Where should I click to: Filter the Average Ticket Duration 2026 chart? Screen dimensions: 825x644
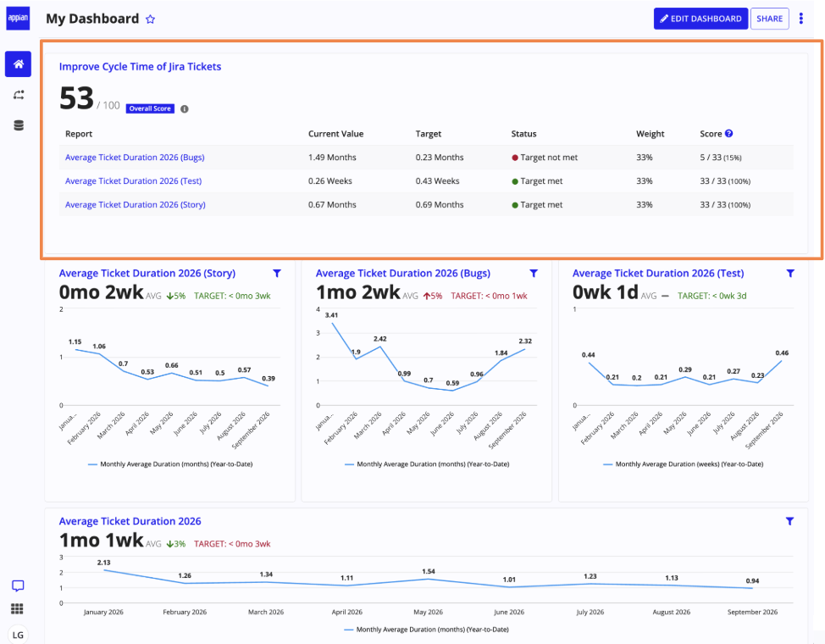(789, 521)
